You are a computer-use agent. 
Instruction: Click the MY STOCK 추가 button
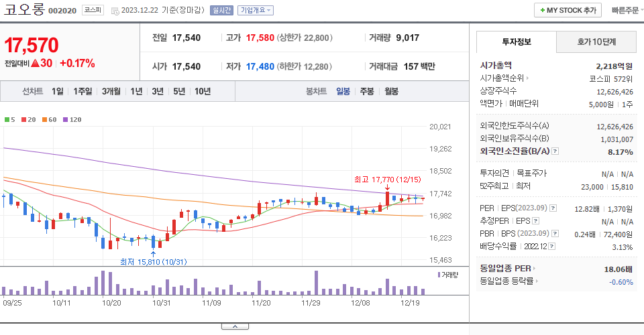click(x=568, y=10)
